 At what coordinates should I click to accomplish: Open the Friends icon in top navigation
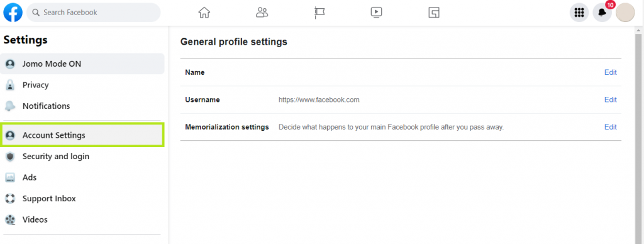click(x=262, y=13)
